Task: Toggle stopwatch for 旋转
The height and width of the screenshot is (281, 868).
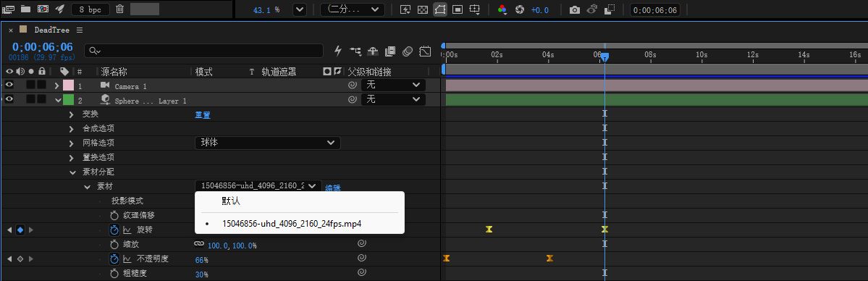Action: 114,230
